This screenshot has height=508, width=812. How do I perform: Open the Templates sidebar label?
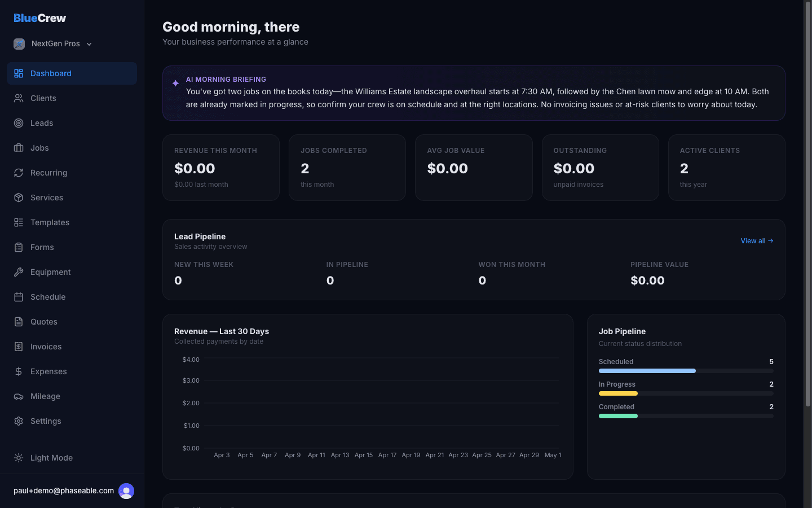pos(50,222)
